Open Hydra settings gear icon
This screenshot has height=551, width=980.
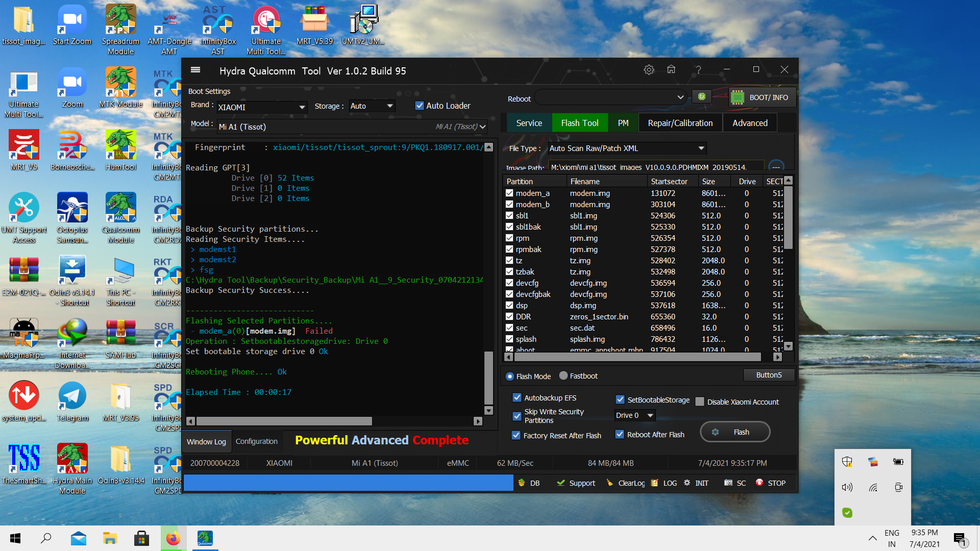point(649,70)
